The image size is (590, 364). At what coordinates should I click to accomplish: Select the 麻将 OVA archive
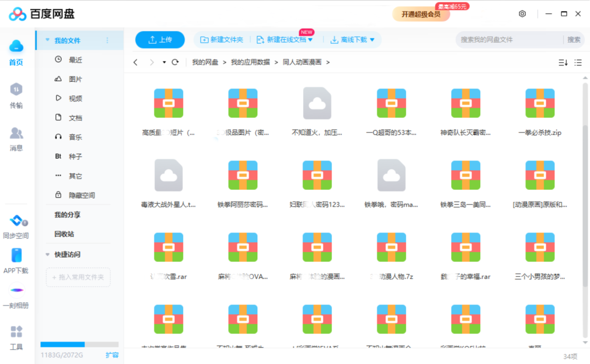(x=243, y=256)
